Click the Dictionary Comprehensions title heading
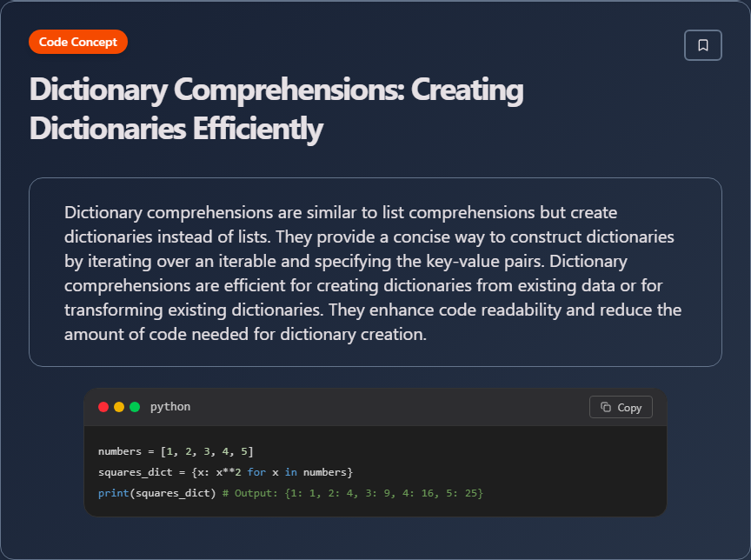This screenshot has height=560, width=751. pos(276,90)
